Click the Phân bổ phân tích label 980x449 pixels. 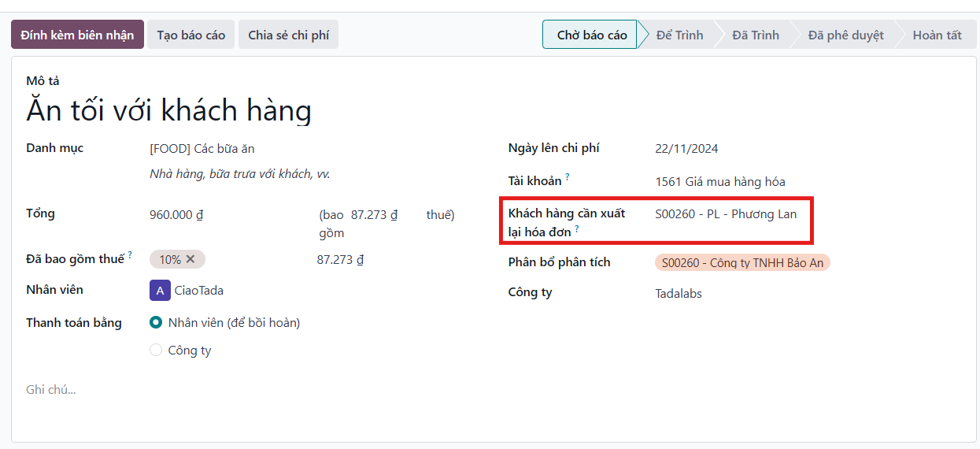click(559, 262)
